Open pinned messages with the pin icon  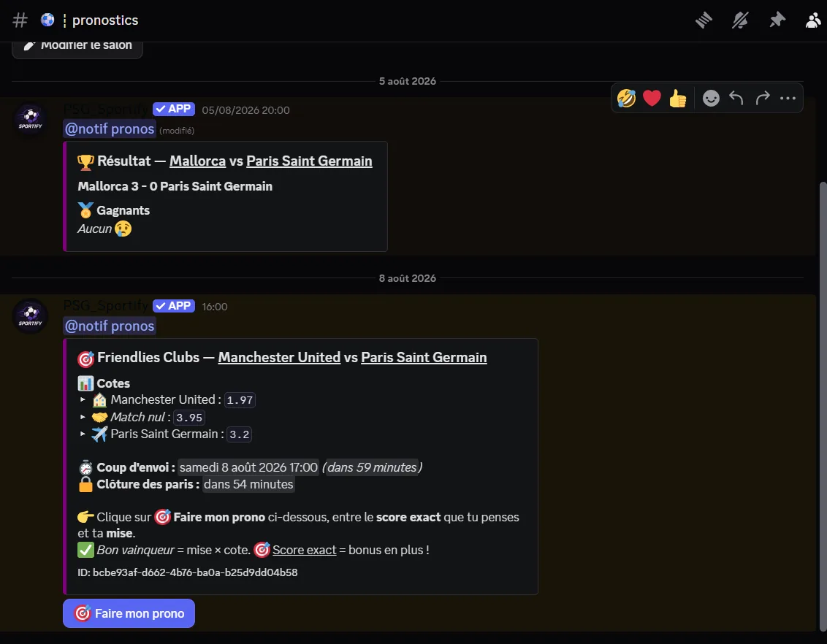[x=777, y=20]
